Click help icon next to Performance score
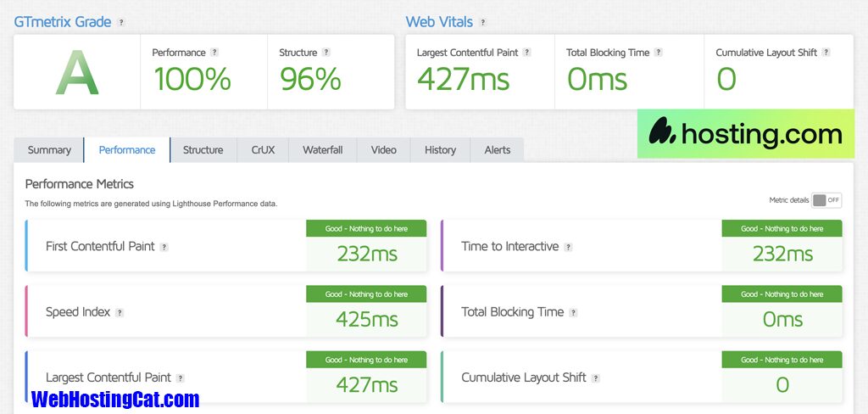Screen dimensions: 868x414 pyautogui.click(x=214, y=52)
